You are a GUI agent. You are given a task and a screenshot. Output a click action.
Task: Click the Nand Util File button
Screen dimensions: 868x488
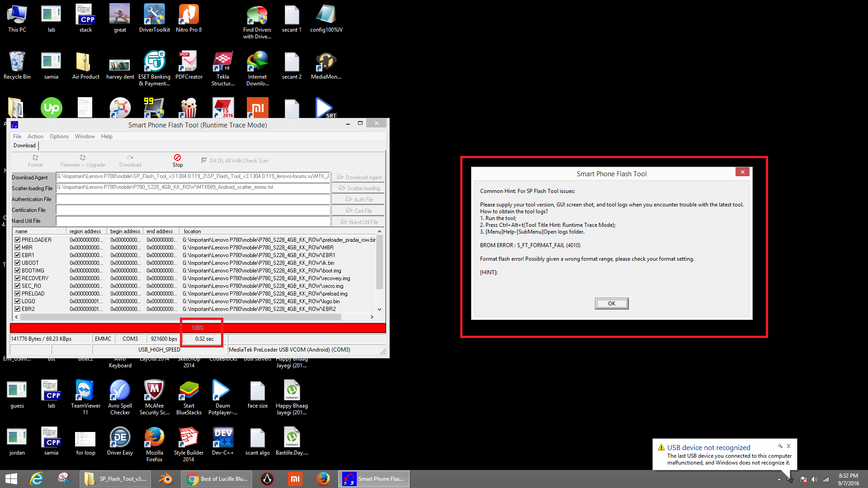pos(359,222)
